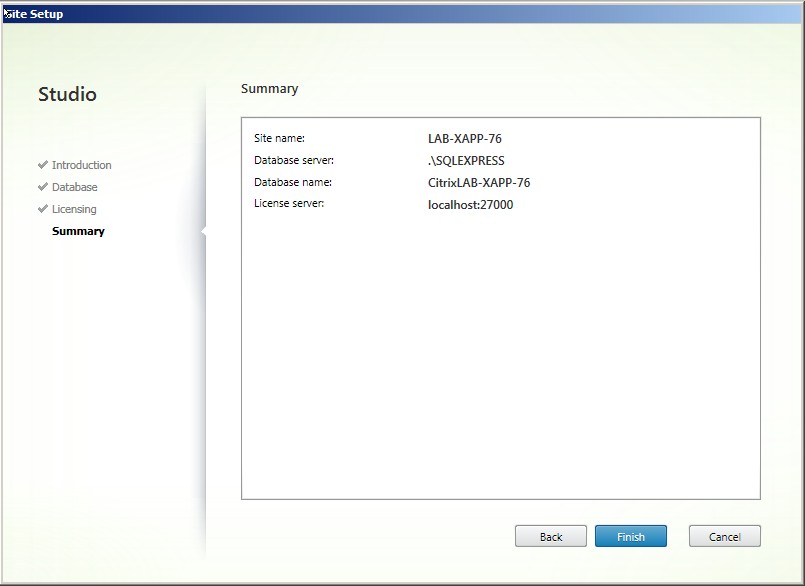This screenshot has height=586, width=805.
Task: Click the Site name value LAB-XAPP-76
Action: point(458,139)
